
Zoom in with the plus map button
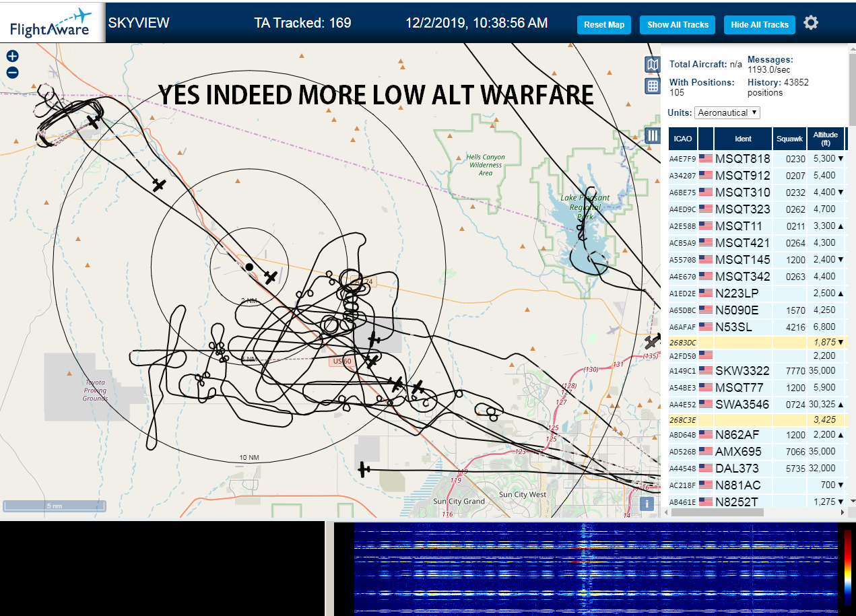tap(12, 57)
